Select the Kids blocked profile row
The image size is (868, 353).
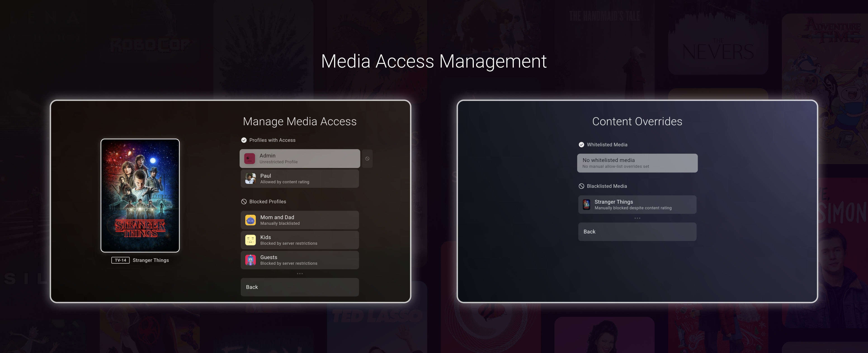[300, 240]
